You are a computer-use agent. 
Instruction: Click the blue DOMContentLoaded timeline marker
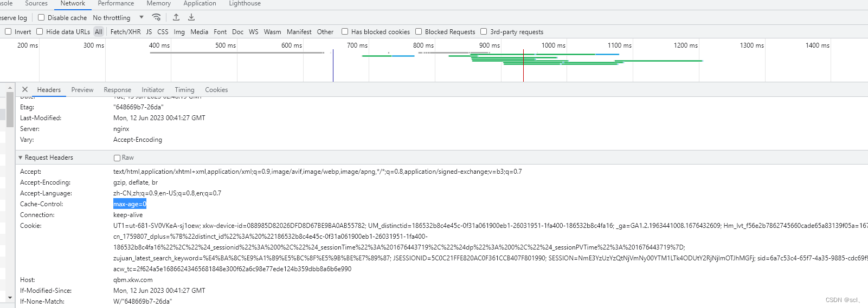(x=333, y=65)
